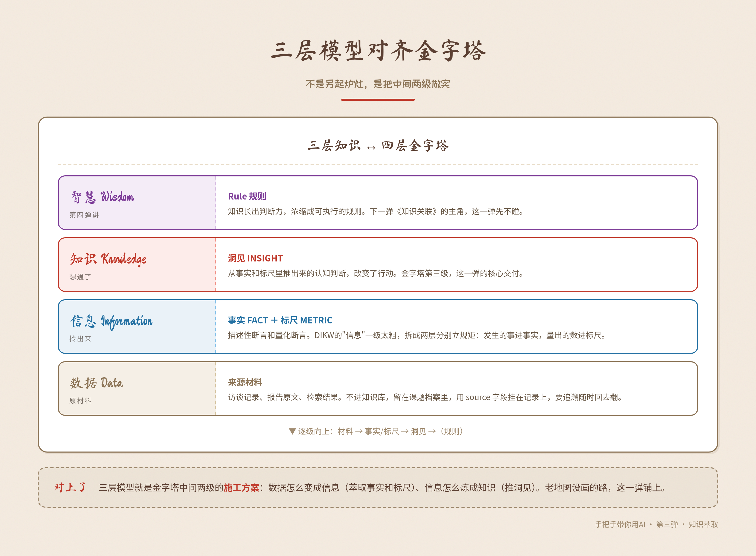Select the sentence starting 访谈记录、报告原文
The width and height of the screenshot is (756, 556).
point(425,397)
